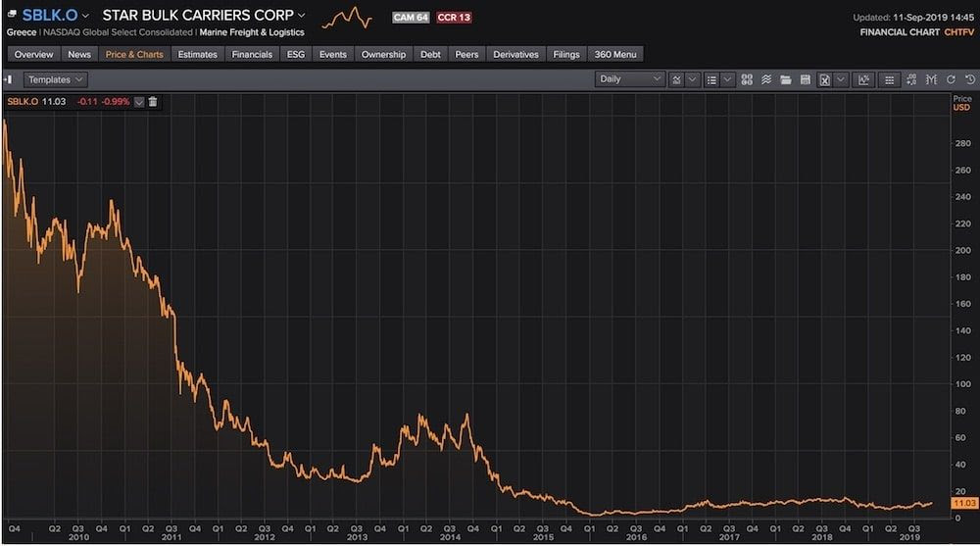Click the 200 price axis label
Viewport: 980px width, 546px height.
coord(962,250)
